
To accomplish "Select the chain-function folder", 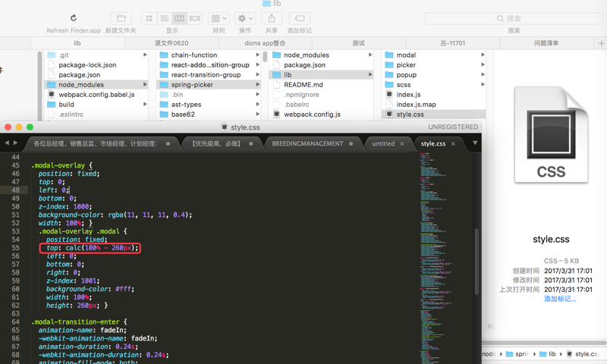I will 209,55.
